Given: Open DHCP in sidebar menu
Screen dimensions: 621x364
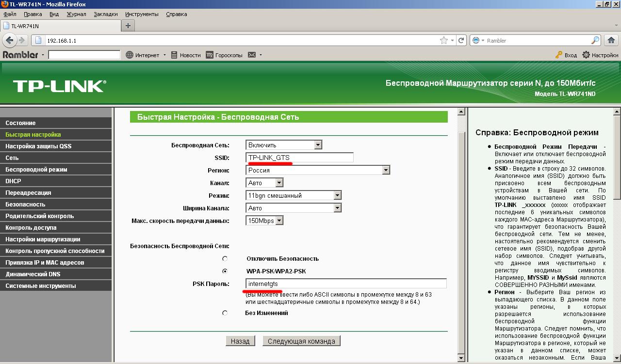Looking at the screenshot, I should coord(56,181).
